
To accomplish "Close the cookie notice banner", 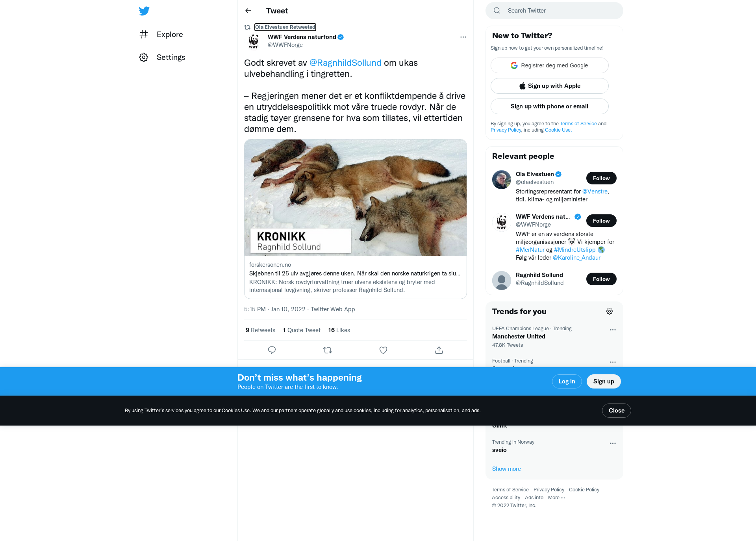I will [616, 411].
